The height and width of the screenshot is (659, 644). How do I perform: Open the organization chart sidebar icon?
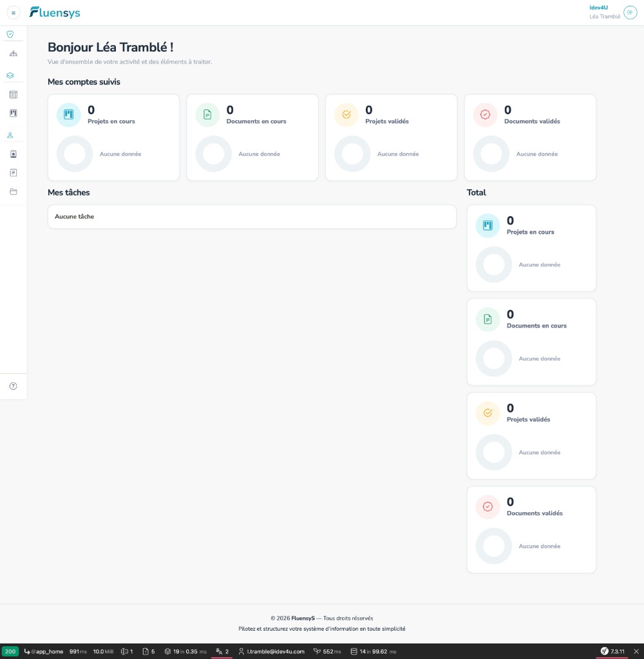[14, 53]
